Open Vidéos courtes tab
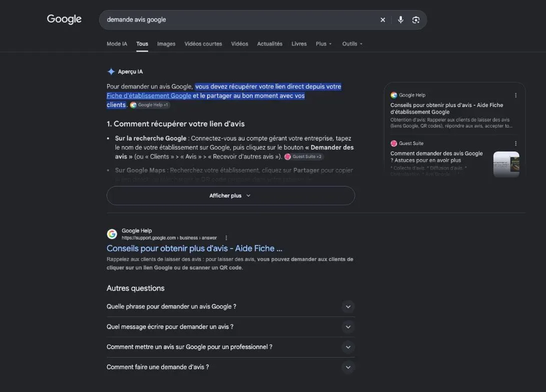The image size is (546, 392). click(x=203, y=44)
